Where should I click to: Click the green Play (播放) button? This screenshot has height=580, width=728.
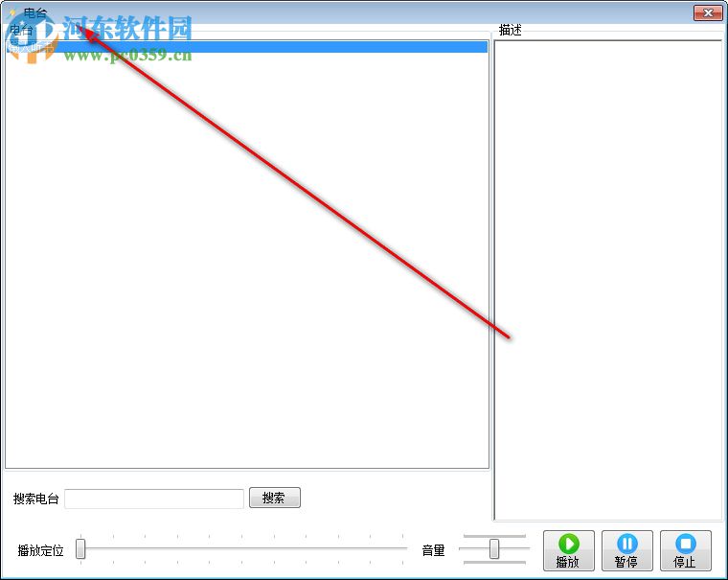pos(568,550)
